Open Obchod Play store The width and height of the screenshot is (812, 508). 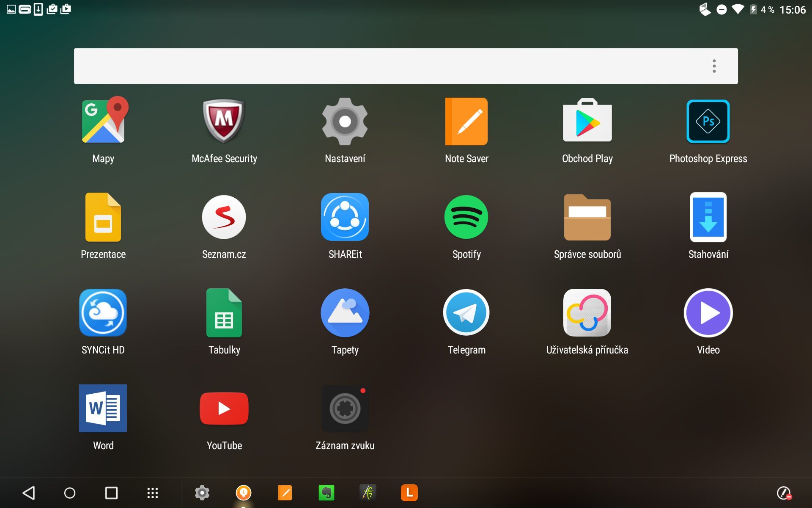pos(587,121)
